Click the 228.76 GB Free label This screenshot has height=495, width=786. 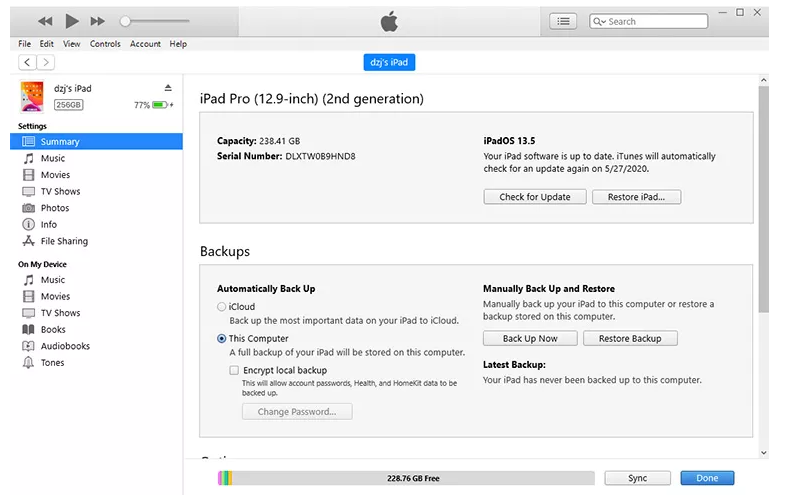[413, 478]
